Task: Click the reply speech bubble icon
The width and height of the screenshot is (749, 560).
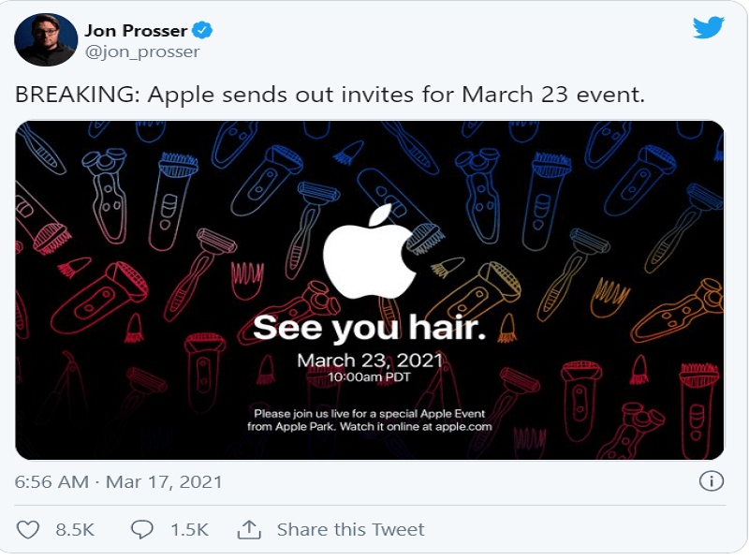Action: tap(141, 529)
